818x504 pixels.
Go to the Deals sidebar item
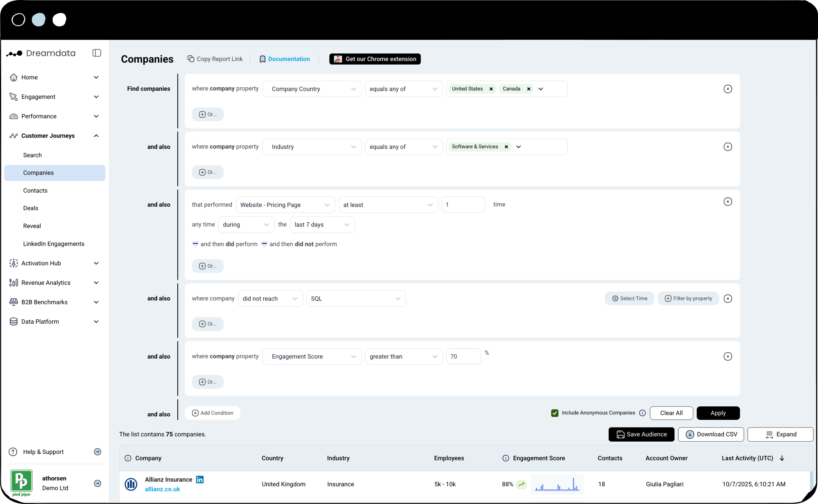[30, 208]
